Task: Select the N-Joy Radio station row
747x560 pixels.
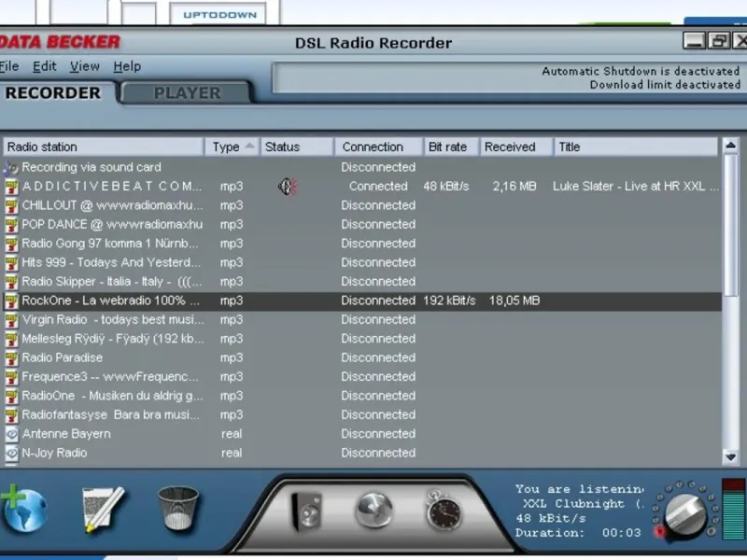Action: tap(362, 453)
